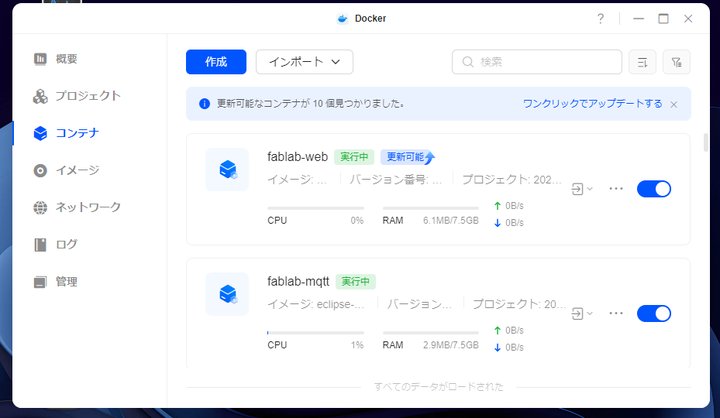Click the fablab-mqtt RAM usage bar
720x418 pixels.
coord(431,333)
